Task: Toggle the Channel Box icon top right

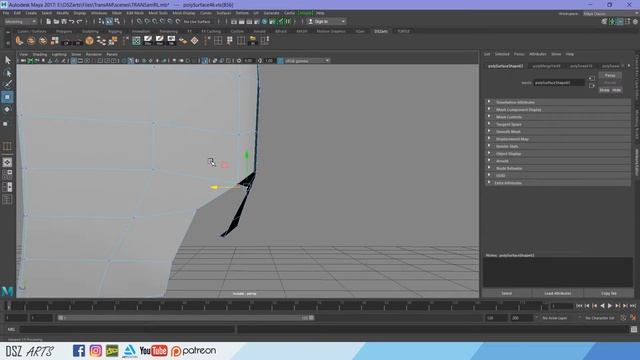Action: coord(635,22)
